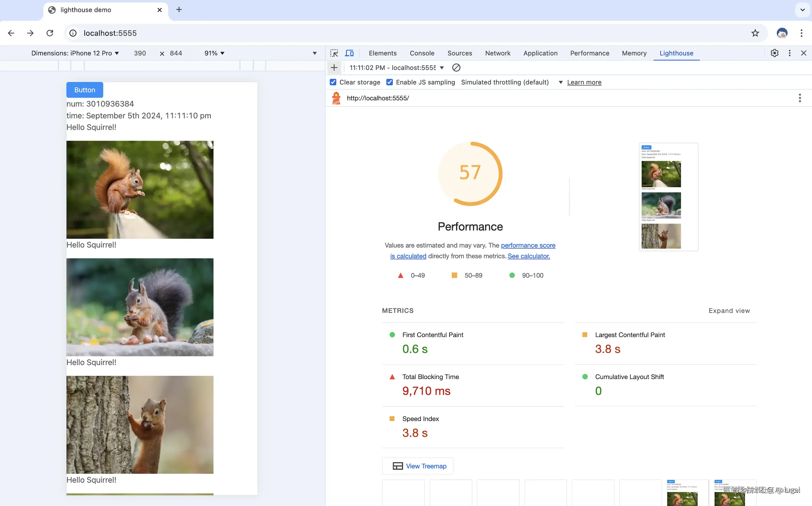Open the See calculator link

point(528,256)
